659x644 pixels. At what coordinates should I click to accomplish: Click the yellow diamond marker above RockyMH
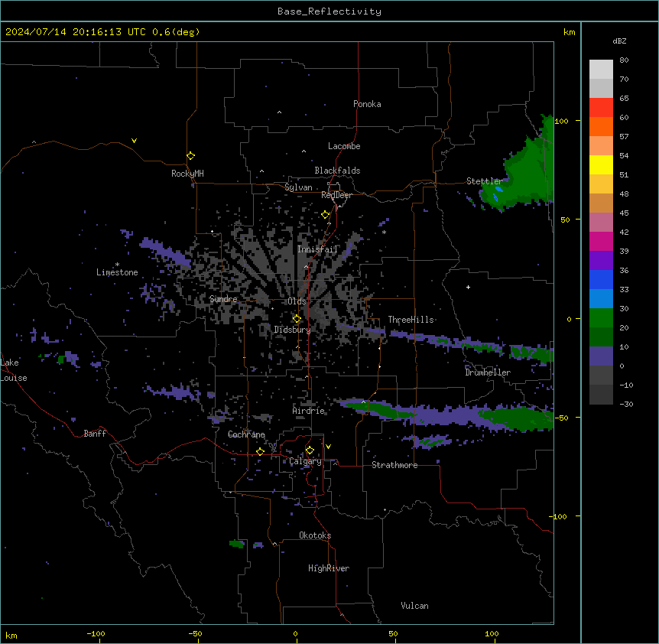coord(191,156)
